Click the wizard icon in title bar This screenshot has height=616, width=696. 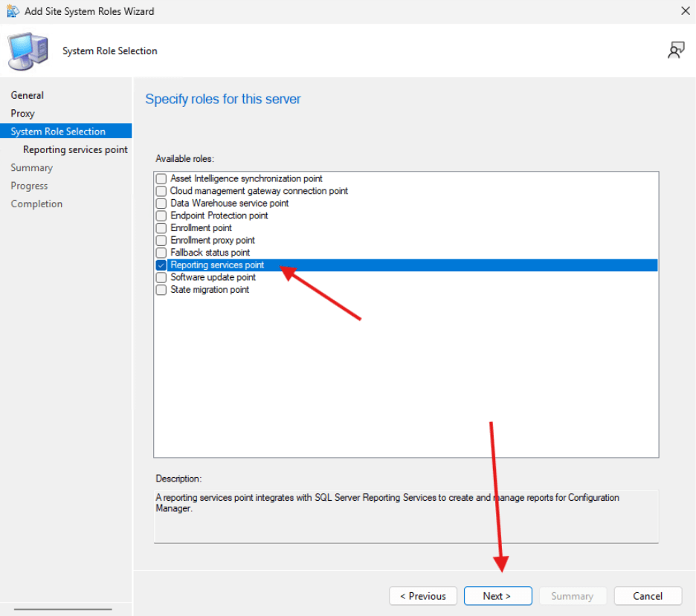13,12
